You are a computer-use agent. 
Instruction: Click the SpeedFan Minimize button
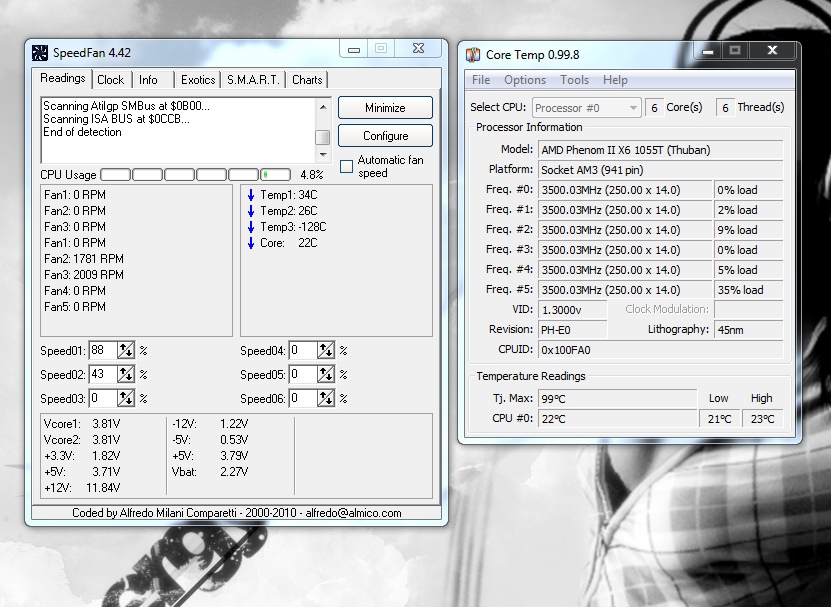click(385, 108)
